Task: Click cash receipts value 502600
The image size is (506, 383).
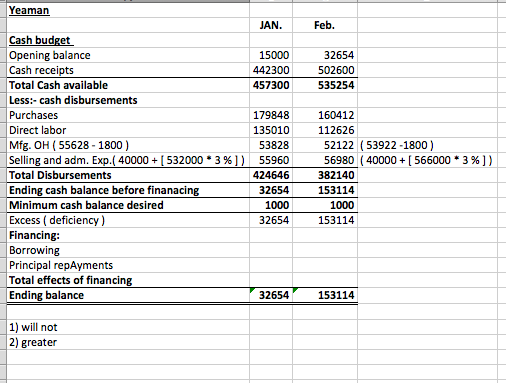Action: (x=325, y=70)
